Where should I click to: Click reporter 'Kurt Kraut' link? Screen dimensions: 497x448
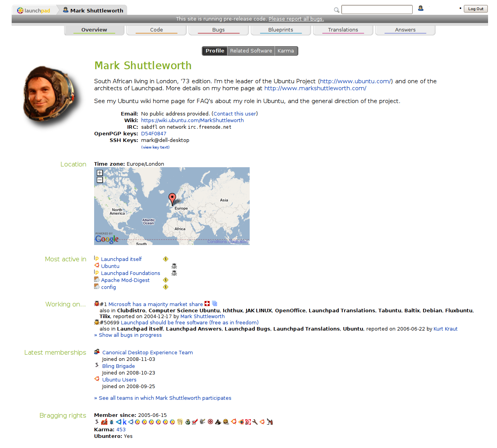445,329
